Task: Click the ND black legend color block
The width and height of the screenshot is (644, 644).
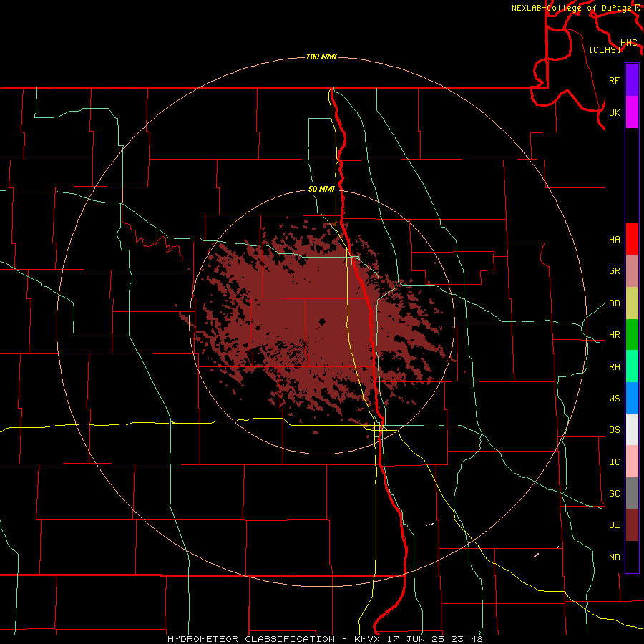Action: click(x=632, y=557)
